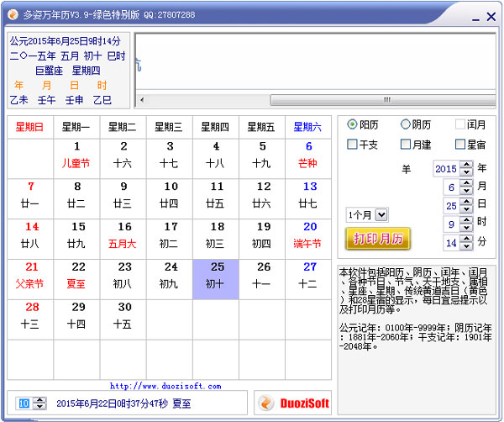
Task: Click the DuoziSoft logo button
Action: (292, 403)
